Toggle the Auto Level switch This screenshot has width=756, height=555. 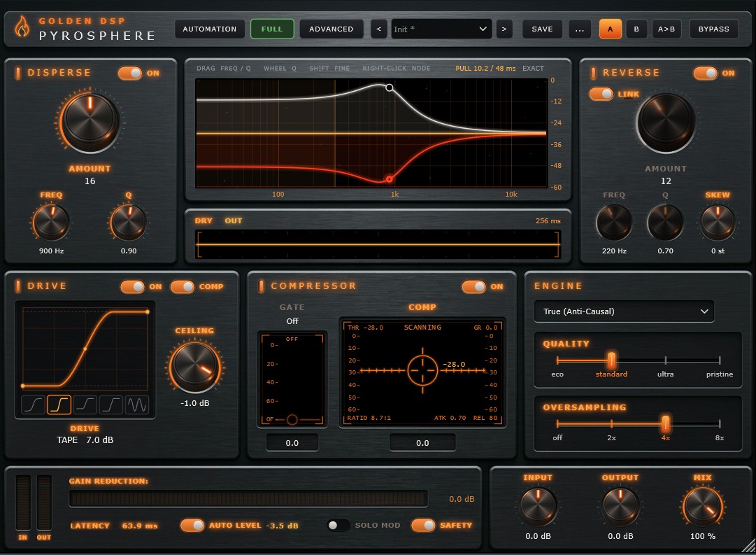(x=192, y=525)
